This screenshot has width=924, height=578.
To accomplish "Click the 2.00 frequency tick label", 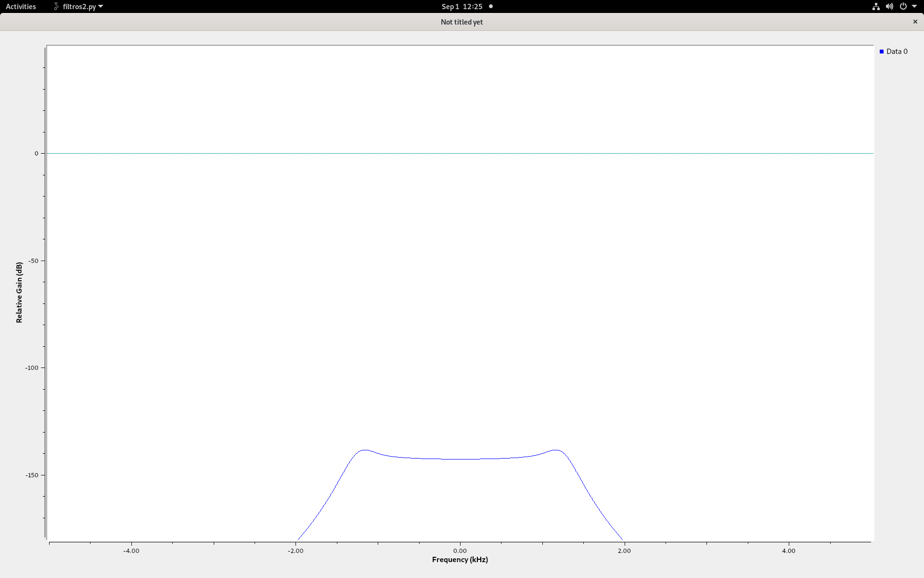I will tap(624, 551).
